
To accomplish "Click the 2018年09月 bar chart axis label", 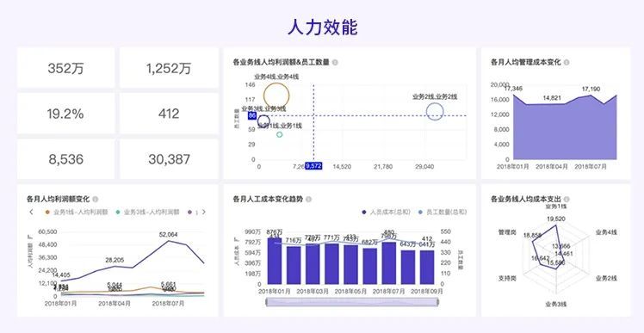I will point(427,291).
